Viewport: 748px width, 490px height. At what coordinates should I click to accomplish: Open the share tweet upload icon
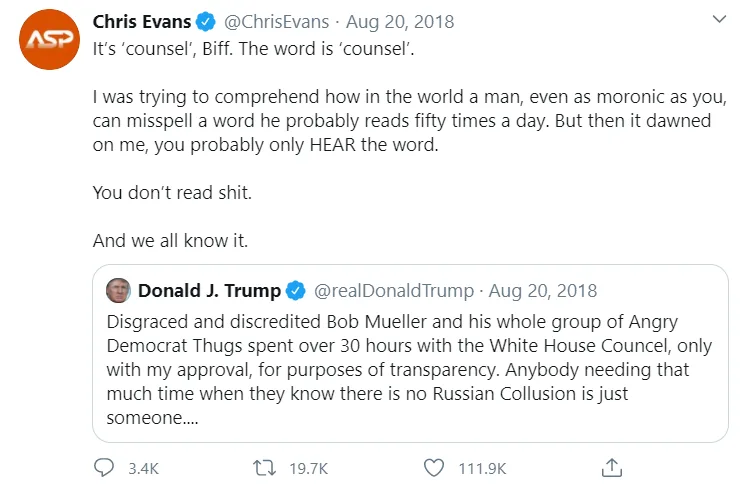pos(612,467)
